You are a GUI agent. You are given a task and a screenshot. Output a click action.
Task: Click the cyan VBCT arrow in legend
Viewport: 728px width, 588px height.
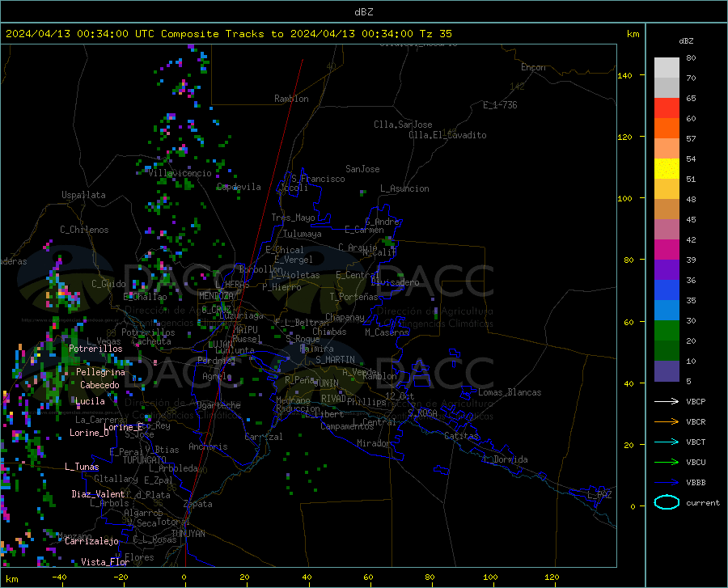point(667,442)
